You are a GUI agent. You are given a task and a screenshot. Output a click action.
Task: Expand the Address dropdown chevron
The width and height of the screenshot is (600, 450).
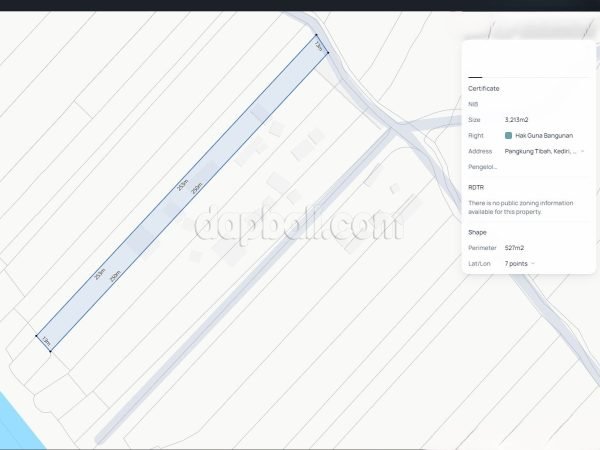(x=583, y=151)
